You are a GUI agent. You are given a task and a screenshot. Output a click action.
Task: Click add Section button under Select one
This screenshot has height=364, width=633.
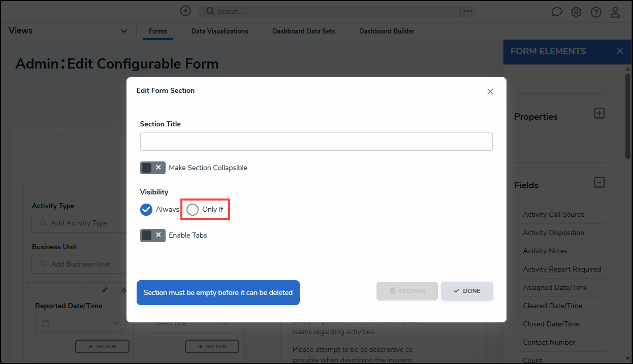coord(212,346)
